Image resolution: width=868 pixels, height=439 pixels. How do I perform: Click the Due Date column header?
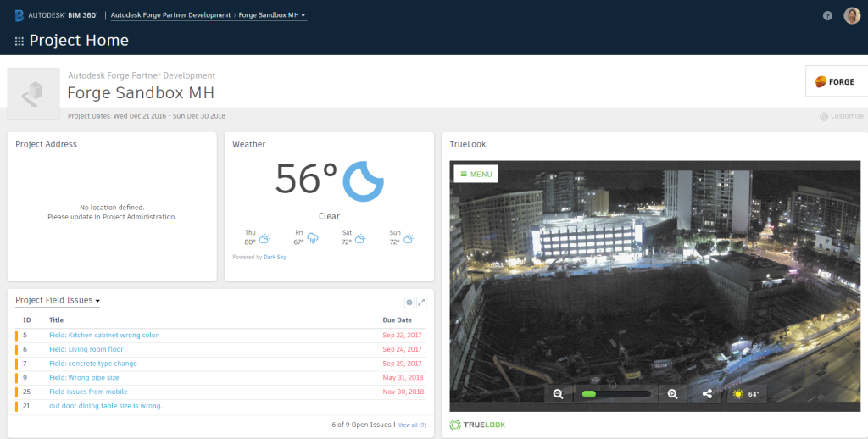[397, 320]
